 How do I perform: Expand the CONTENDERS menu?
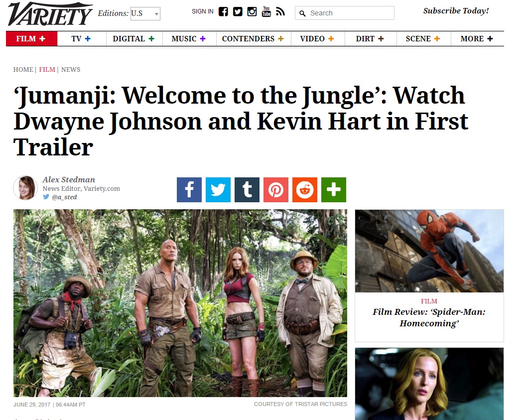click(x=253, y=39)
